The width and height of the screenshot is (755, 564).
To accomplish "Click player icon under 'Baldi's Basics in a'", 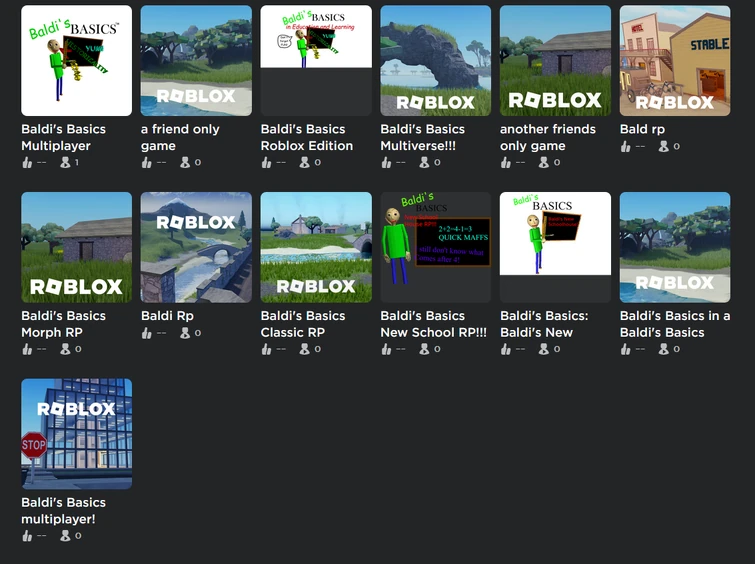I will 664,349.
